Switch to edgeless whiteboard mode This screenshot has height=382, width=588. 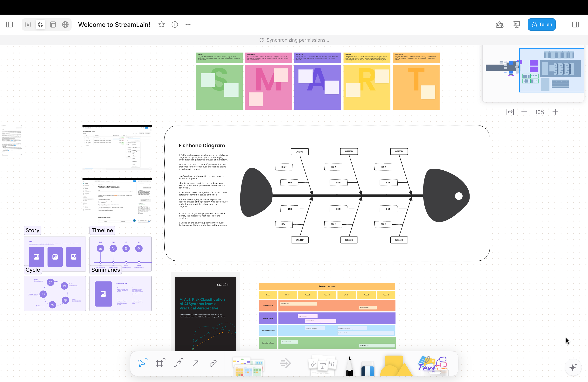coord(40,25)
